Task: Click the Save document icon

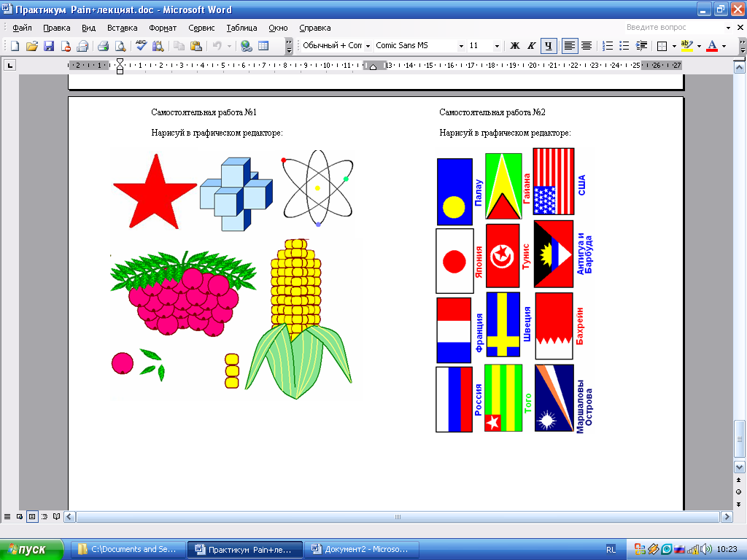Action: (49, 46)
